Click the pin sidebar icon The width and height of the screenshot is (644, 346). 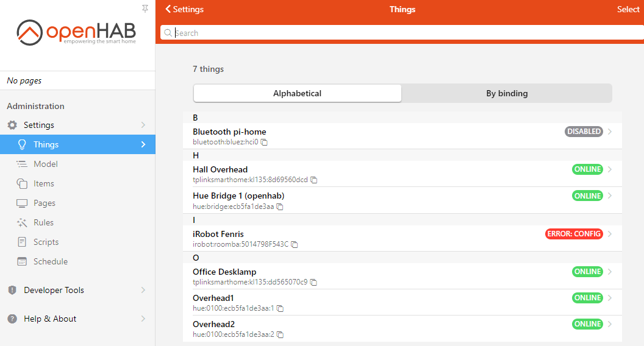click(145, 9)
